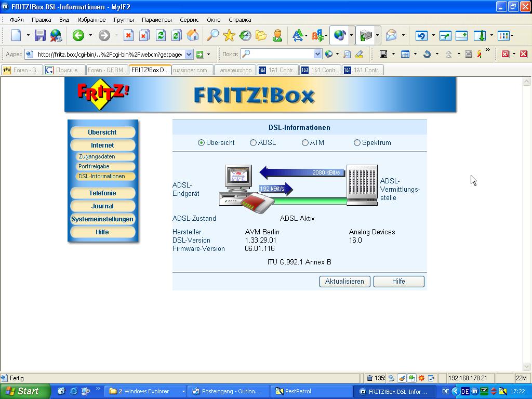Open the Сервис menu
The width and height of the screenshot is (532, 399).
coord(189,20)
